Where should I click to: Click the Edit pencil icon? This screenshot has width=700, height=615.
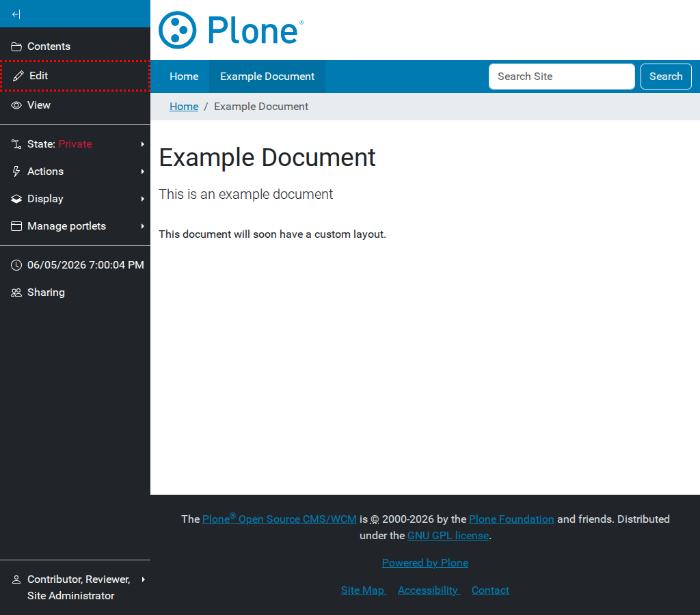[x=18, y=76]
